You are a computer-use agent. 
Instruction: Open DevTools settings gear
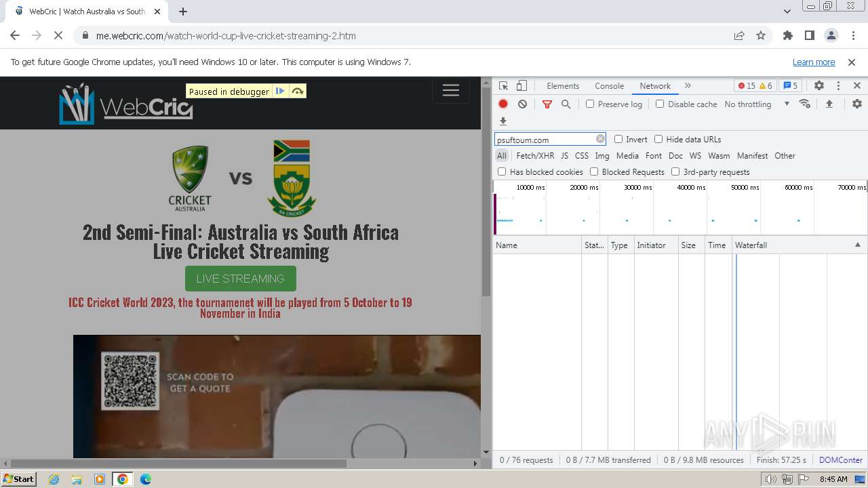pyautogui.click(x=819, y=85)
